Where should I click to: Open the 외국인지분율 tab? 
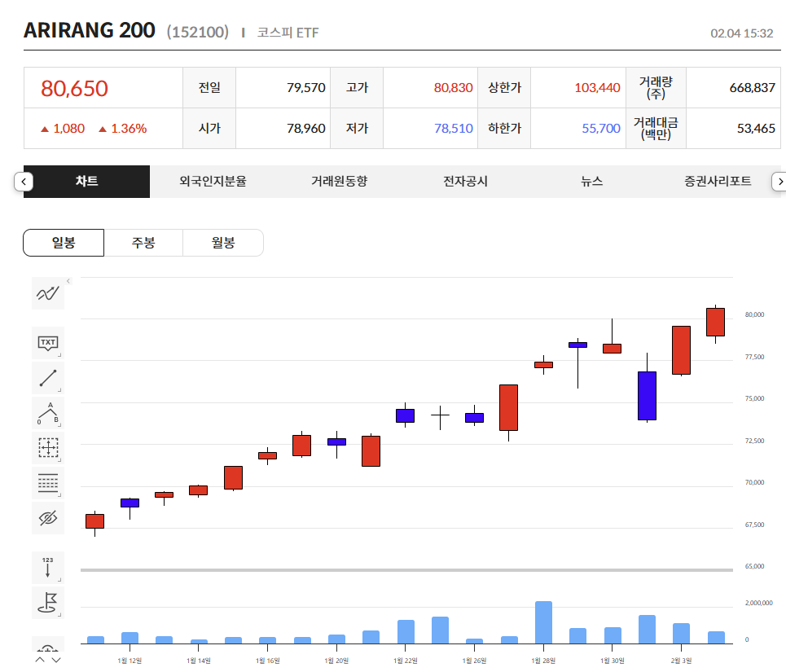point(213,182)
